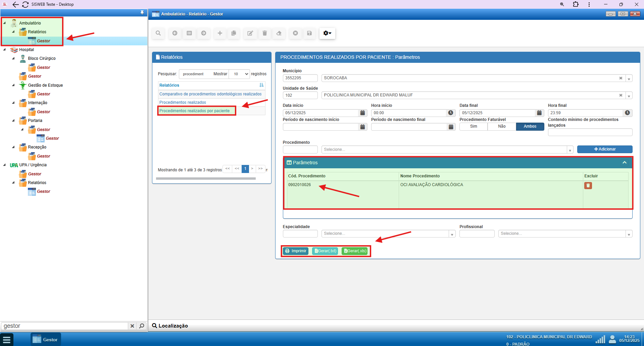Pin the left navigation panel

coord(142,13)
